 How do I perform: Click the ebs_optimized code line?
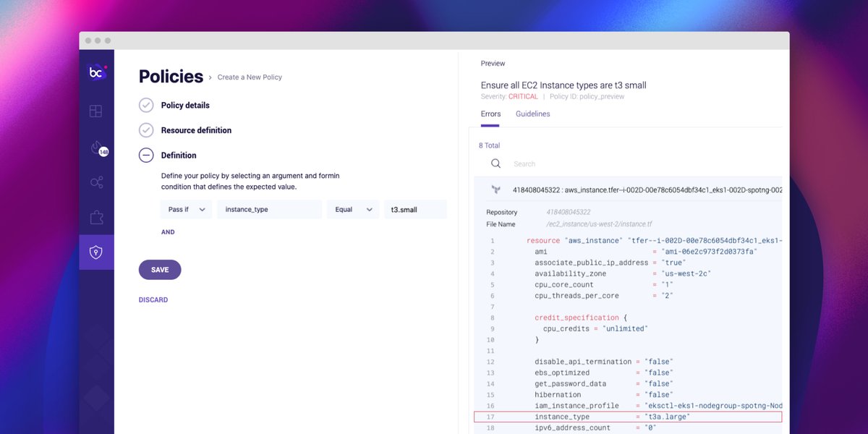(603, 373)
